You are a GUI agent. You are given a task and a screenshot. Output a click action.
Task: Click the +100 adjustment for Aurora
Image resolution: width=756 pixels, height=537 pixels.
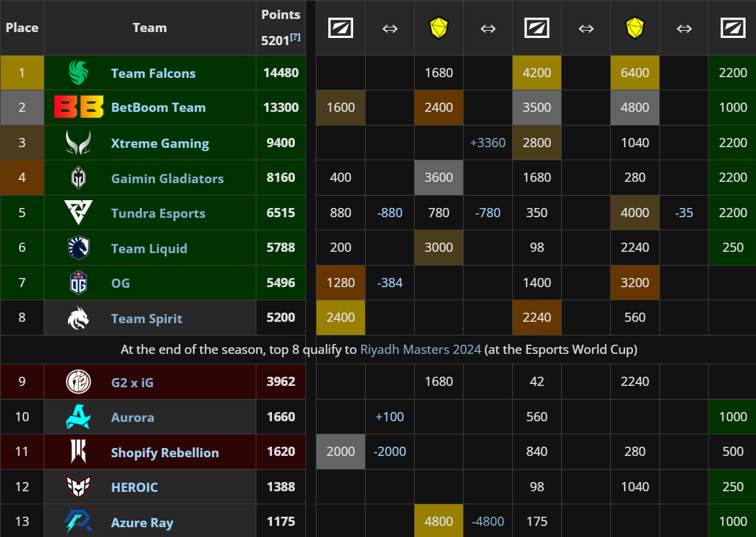click(x=390, y=417)
